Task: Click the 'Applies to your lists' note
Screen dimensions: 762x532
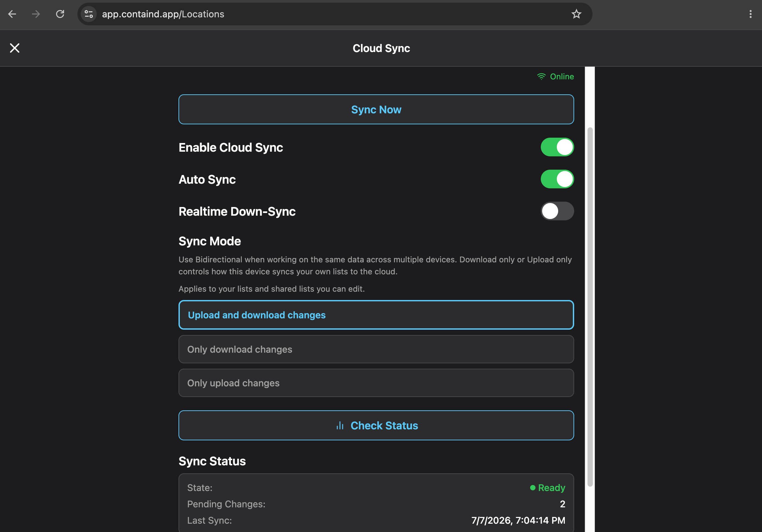Action: point(272,289)
